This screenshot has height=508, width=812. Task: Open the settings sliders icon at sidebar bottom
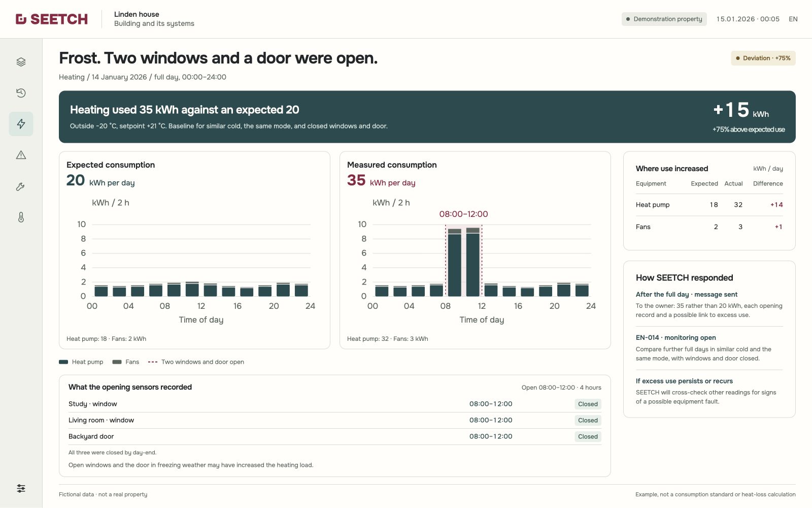21,488
